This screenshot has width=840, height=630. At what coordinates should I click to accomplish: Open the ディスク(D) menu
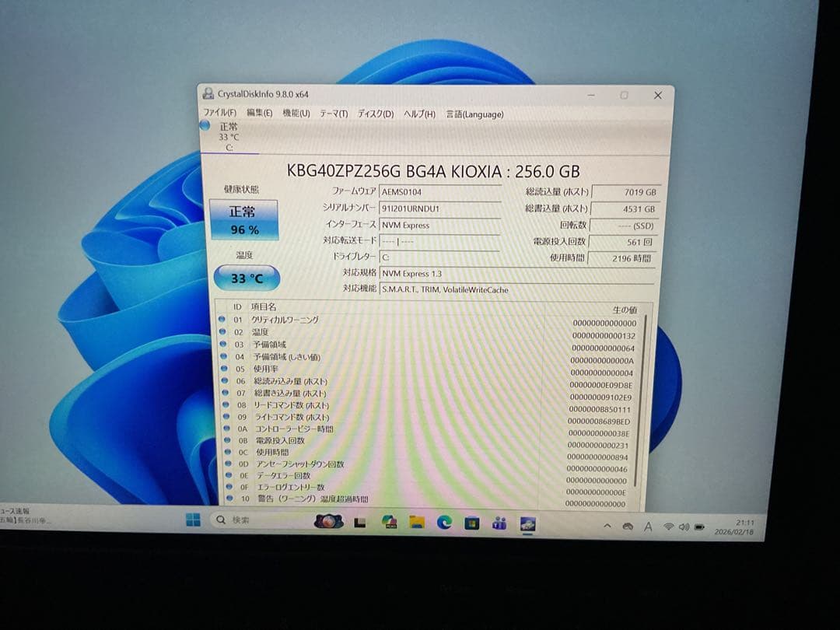point(376,114)
